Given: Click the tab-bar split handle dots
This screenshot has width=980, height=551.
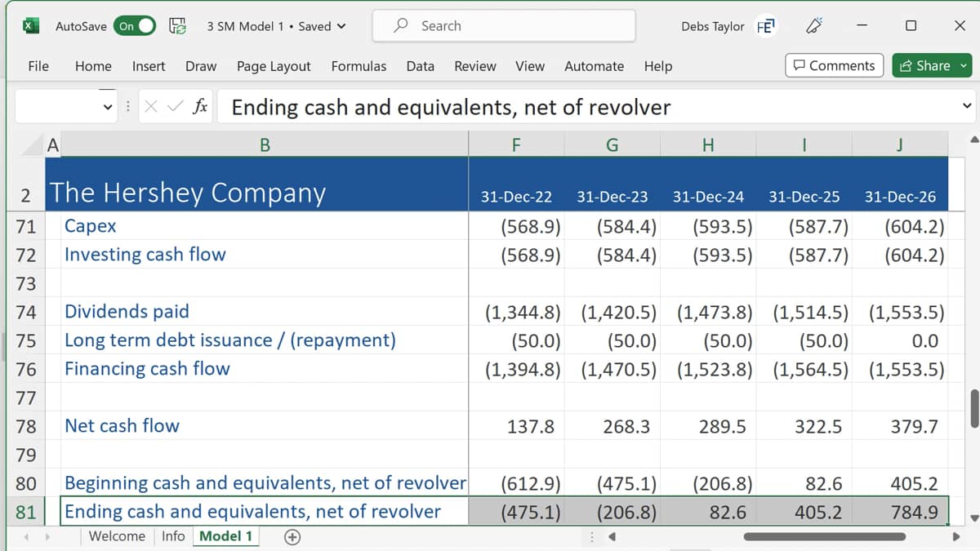Looking at the screenshot, I should 593,536.
